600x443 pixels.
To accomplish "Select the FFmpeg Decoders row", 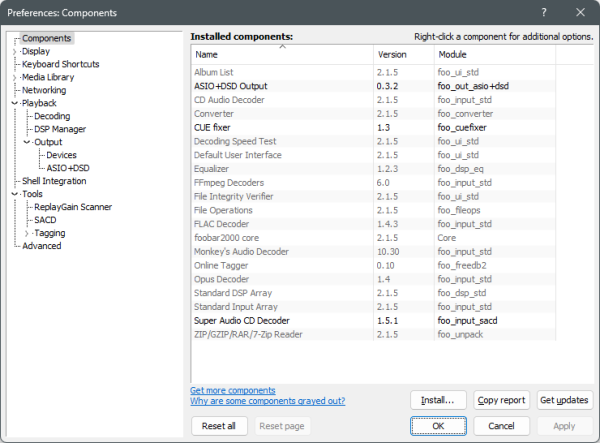I will (x=373, y=182).
